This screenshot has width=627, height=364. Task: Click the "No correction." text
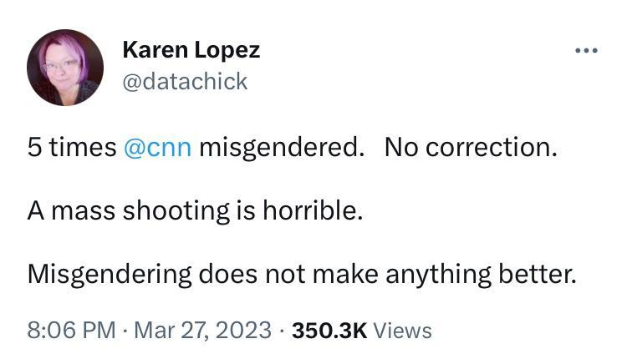pos(471,148)
